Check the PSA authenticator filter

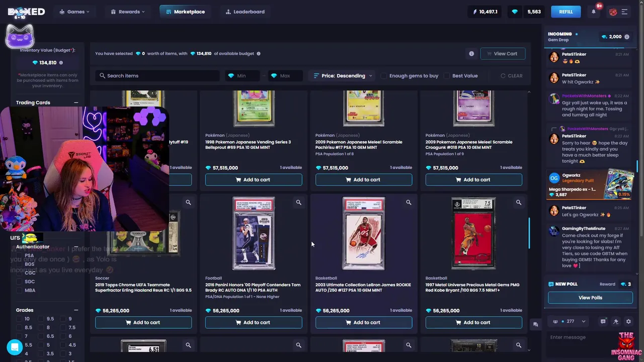pyautogui.click(x=19, y=255)
